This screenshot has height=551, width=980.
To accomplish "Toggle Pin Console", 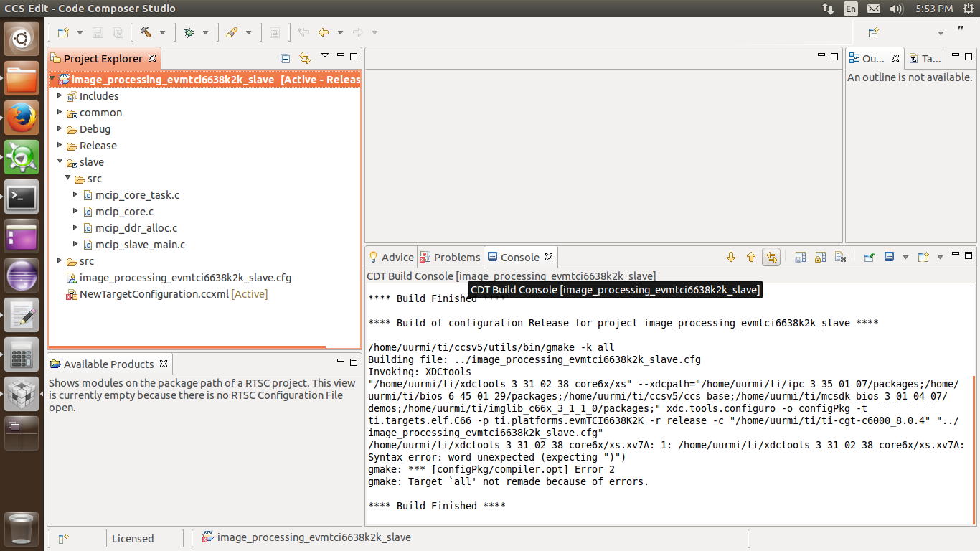I will [869, 257].
